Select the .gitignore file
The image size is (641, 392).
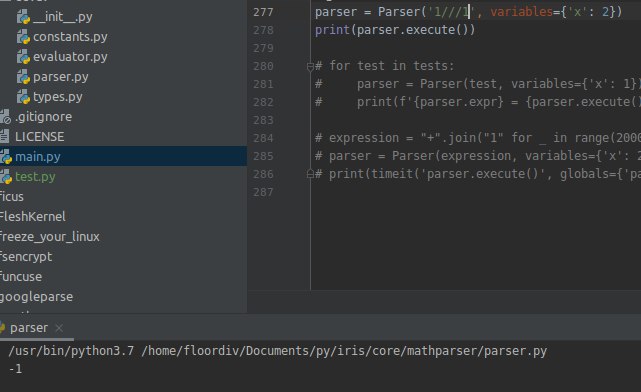coord(43,117)
